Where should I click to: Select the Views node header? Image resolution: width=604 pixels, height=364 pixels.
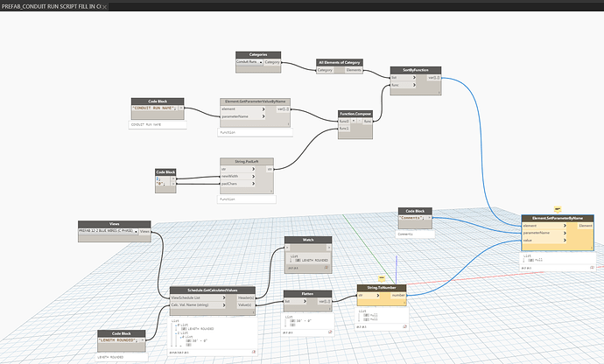point(115,224)
